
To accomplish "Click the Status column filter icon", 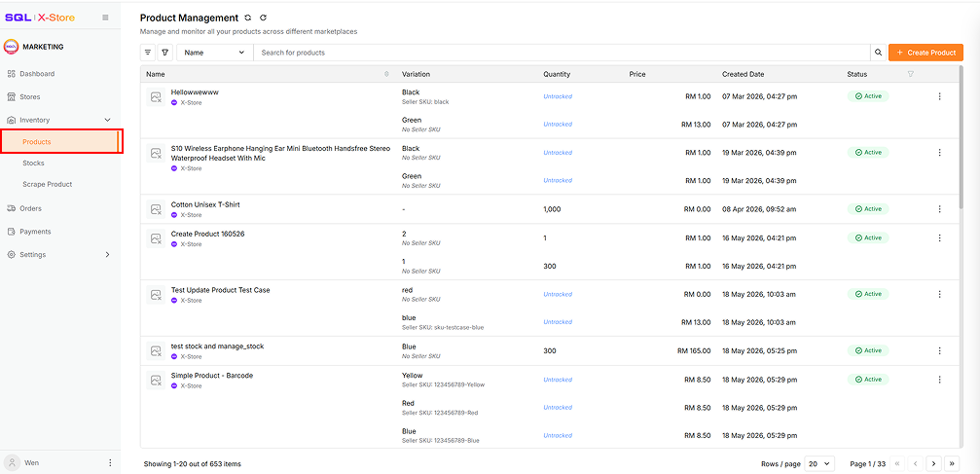I will point(911,74).
